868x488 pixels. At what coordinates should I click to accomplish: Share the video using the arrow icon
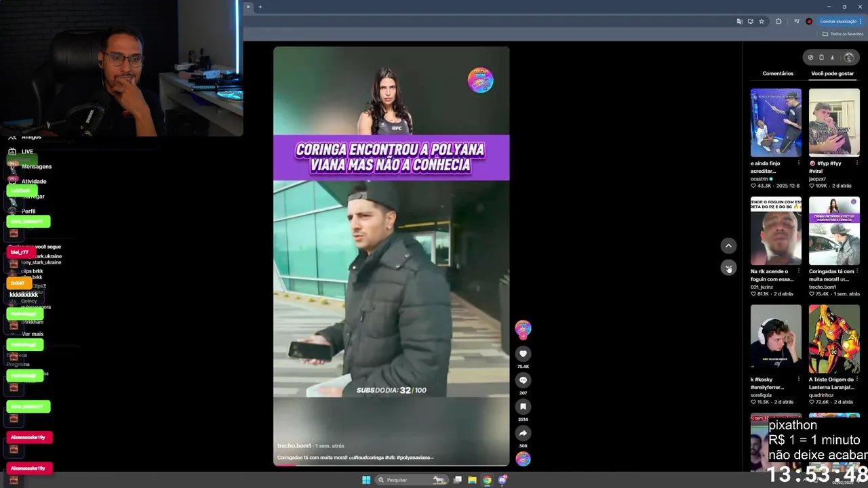click(523, 433)
